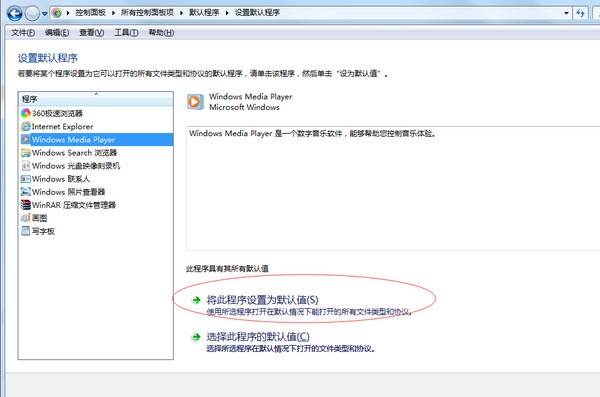This screenshot has height=397, width=600.
Task: Click the 画图 paint icon
Action: point(26,218)
